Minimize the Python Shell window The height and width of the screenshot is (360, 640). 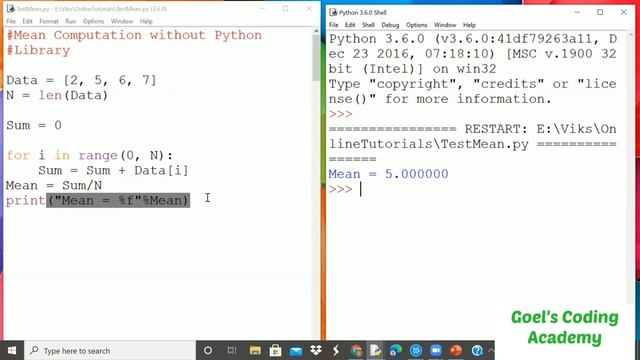tap(577, 12)
